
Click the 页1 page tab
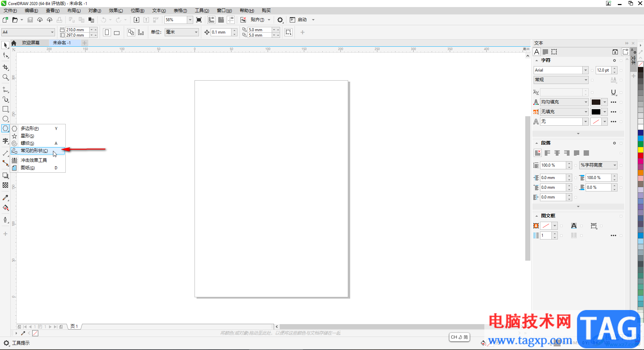click(74, 326)
